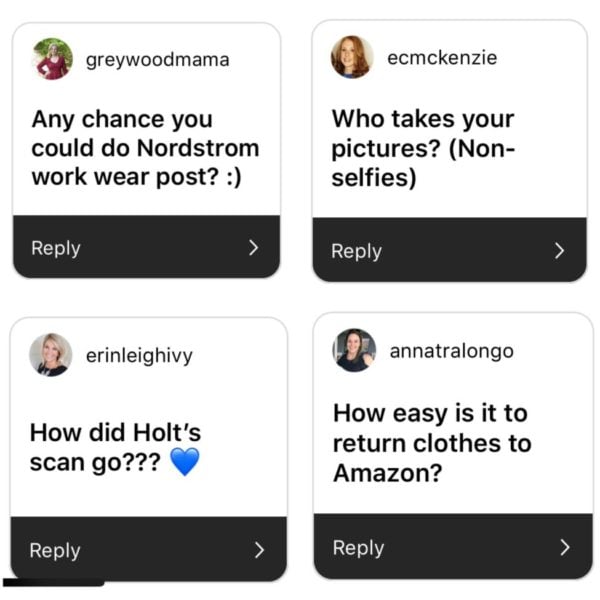Click the chevron arrow on erinleighivy's card

coord(259,550)
